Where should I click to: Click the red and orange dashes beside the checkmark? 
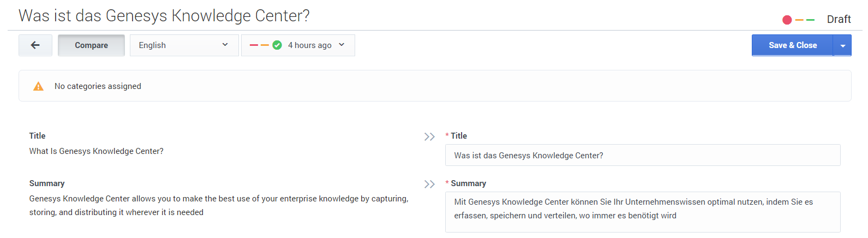pyautogui.click(x=259, y=45)
